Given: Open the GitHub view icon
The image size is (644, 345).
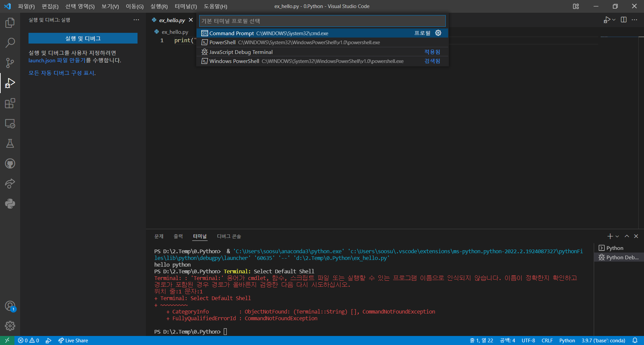Looking at the screenshot, I should pos(10,163).
